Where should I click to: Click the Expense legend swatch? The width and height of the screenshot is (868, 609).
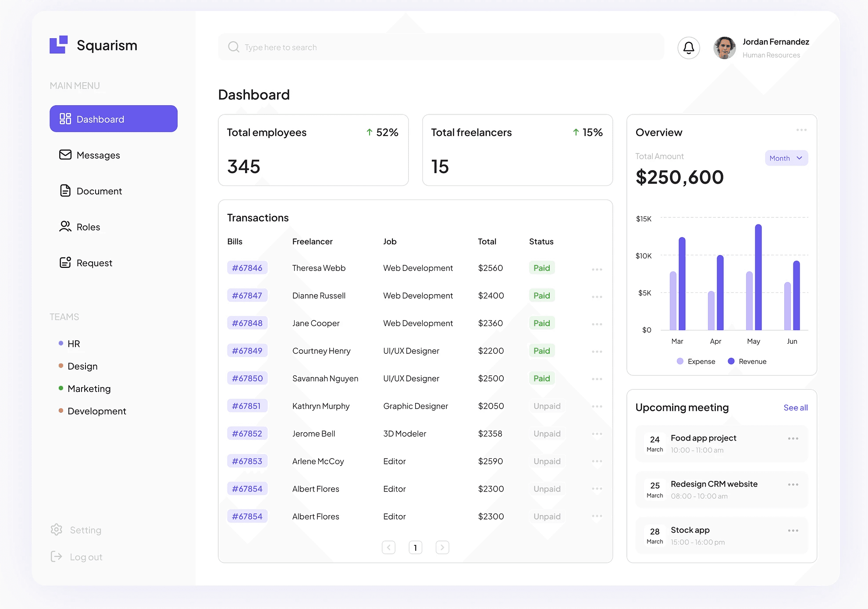[x=680, y=361]
